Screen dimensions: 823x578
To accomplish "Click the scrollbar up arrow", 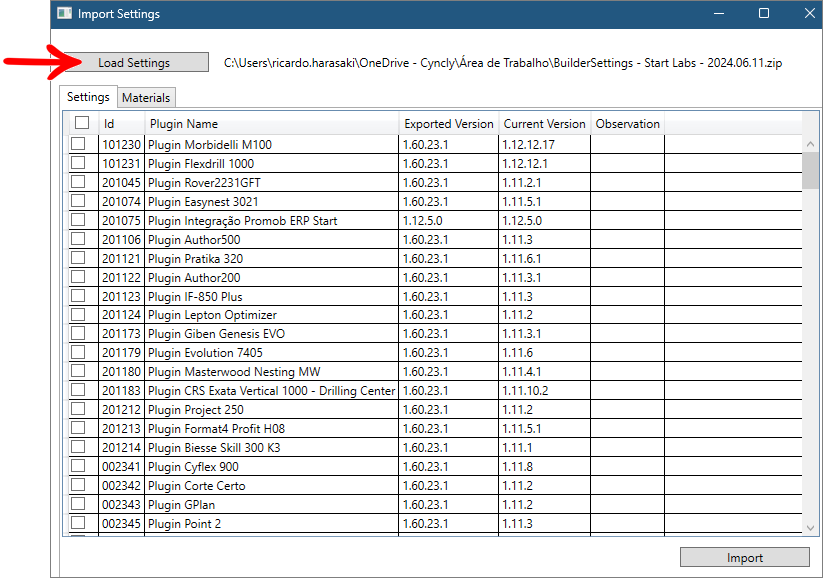I will [810, 143].
